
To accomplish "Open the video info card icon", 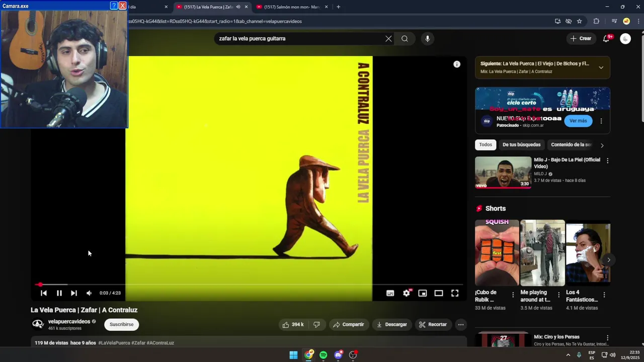I will point(457,64).
